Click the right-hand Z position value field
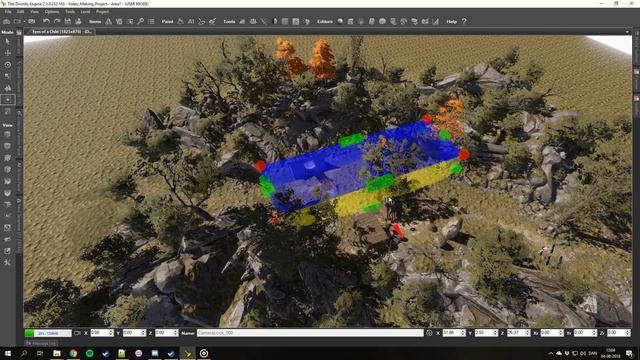640x360 pixels. tap(516, 333)
